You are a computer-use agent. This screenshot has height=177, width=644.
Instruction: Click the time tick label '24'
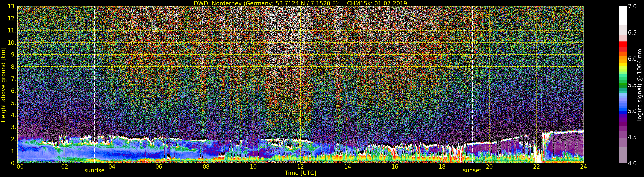583,167
